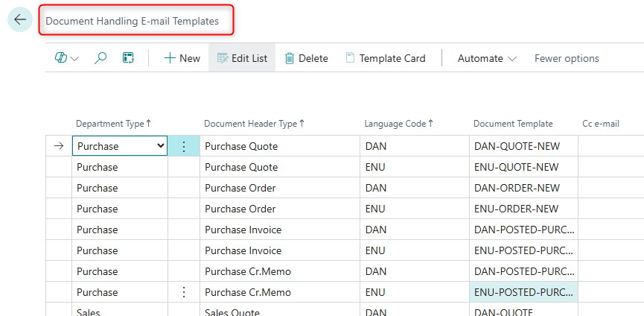This screenshot has height=316, width=644.
Task: Click the New plus button
Action: pos(182,58)
